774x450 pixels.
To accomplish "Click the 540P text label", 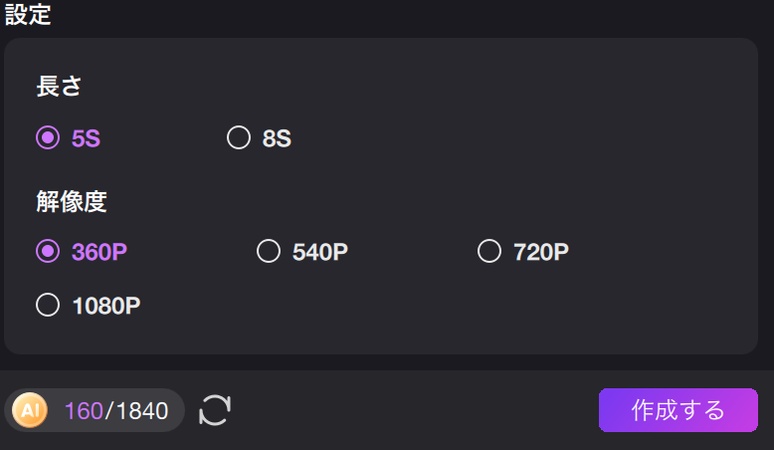I will 320,252.
